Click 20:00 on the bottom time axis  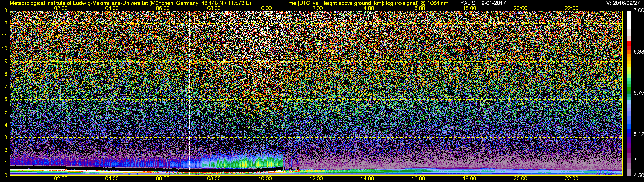pos(521,179)
